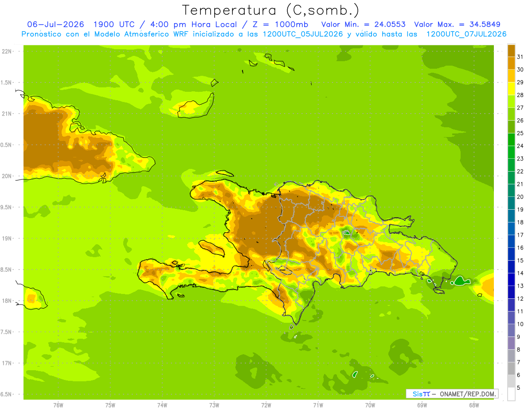
Task: Click the "1200UTC_05JUL2026" initialization time
Action: 303,34
